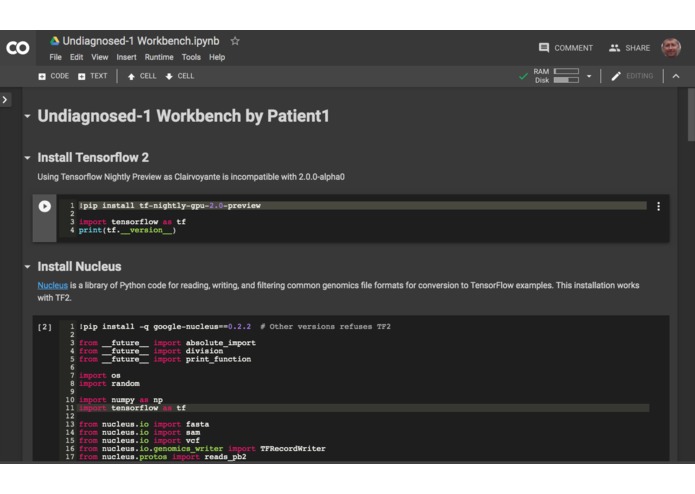Rename notebook title Undiagnosed-1 Workbench.ipynb

pyautogui.click(x=141, y=41)
